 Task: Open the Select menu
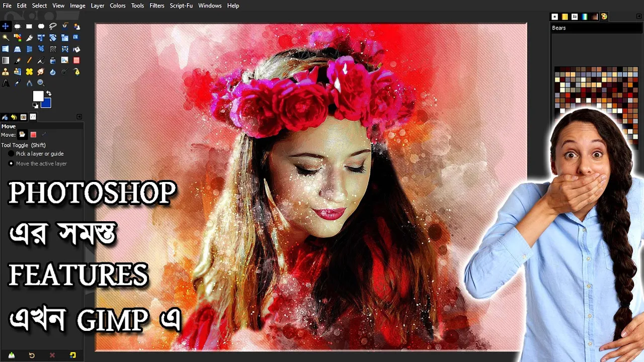pos(39,6)
